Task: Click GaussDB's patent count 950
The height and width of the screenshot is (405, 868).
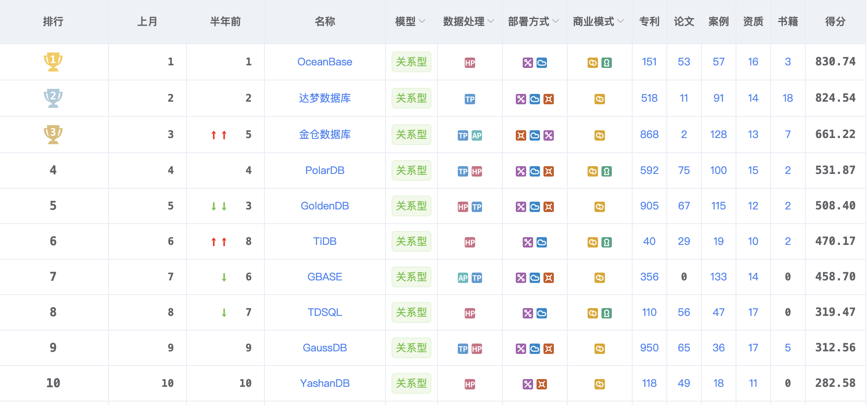Action: point(649,348)
